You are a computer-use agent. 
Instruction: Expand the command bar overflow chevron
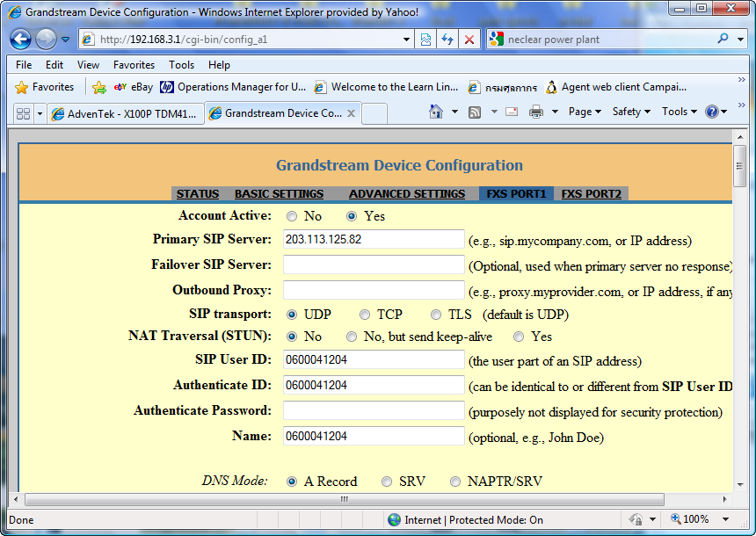tap(742, 105)
